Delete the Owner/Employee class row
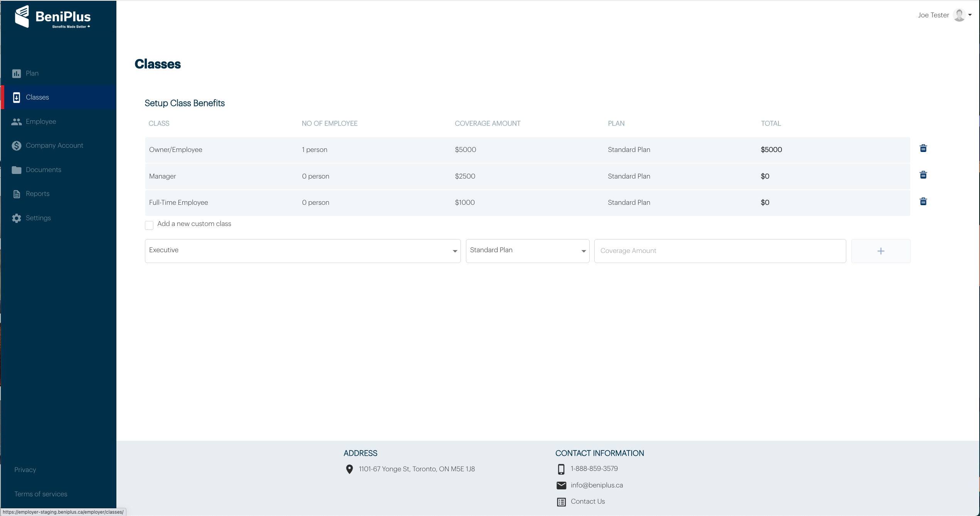The image size is (980, 516). pos(923,148)
